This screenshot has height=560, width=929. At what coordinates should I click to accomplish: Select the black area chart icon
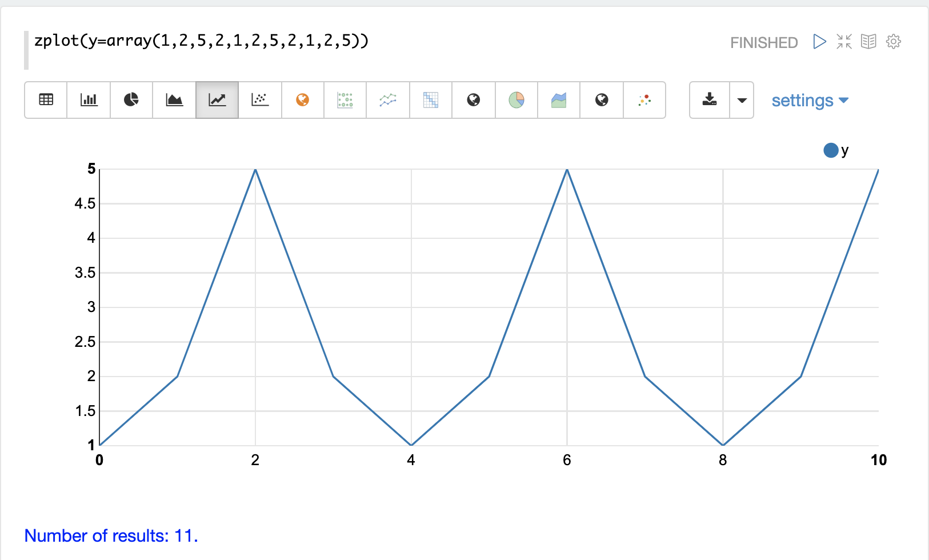[x=174, y=100]
